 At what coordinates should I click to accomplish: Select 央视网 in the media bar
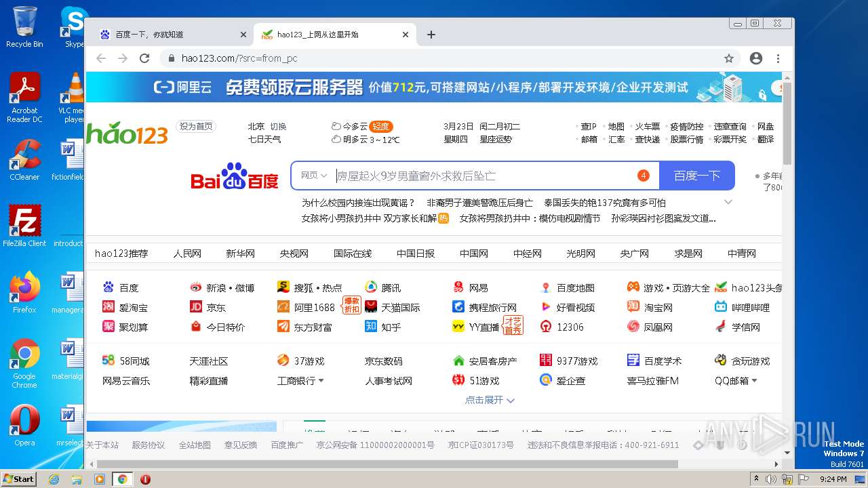(x=294, y=253)
